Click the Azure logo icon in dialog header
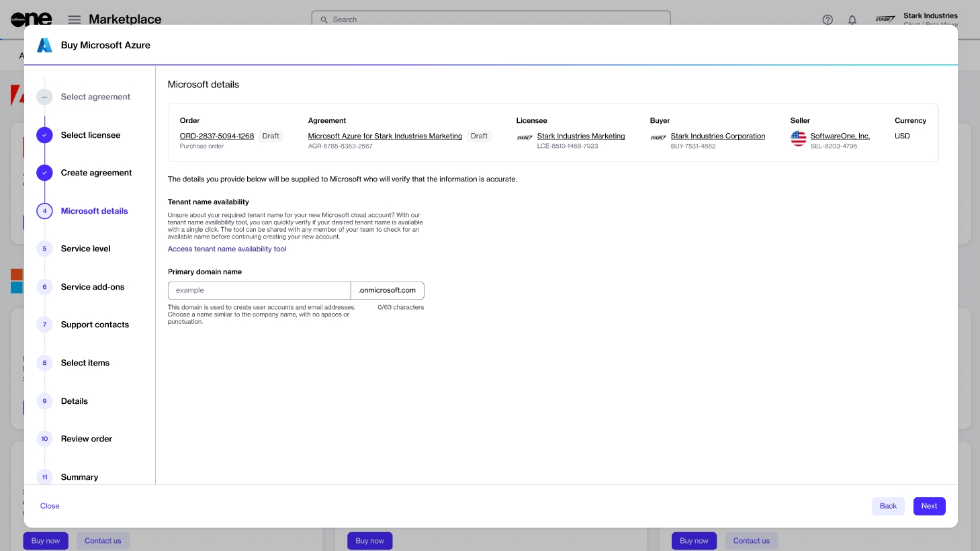 coord(44,45)
